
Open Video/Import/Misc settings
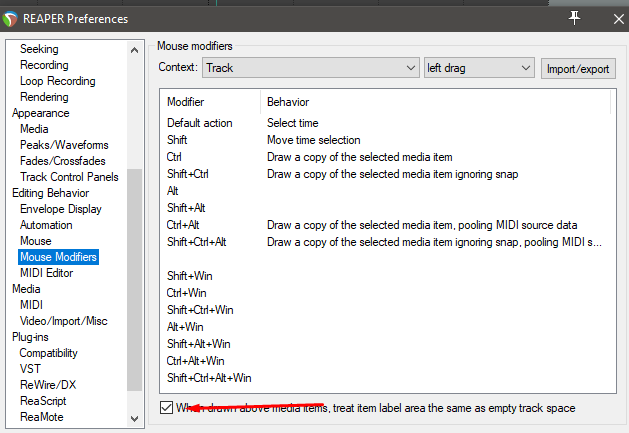(x=64, y=321)
